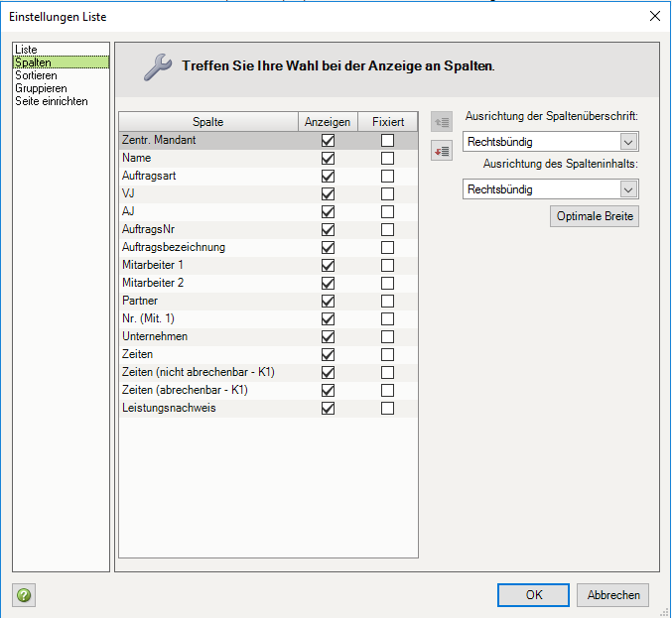Uncheck Anzeigen for Partner row
Viewport: 672px width, 618px height.
click(x=328, y=302)
